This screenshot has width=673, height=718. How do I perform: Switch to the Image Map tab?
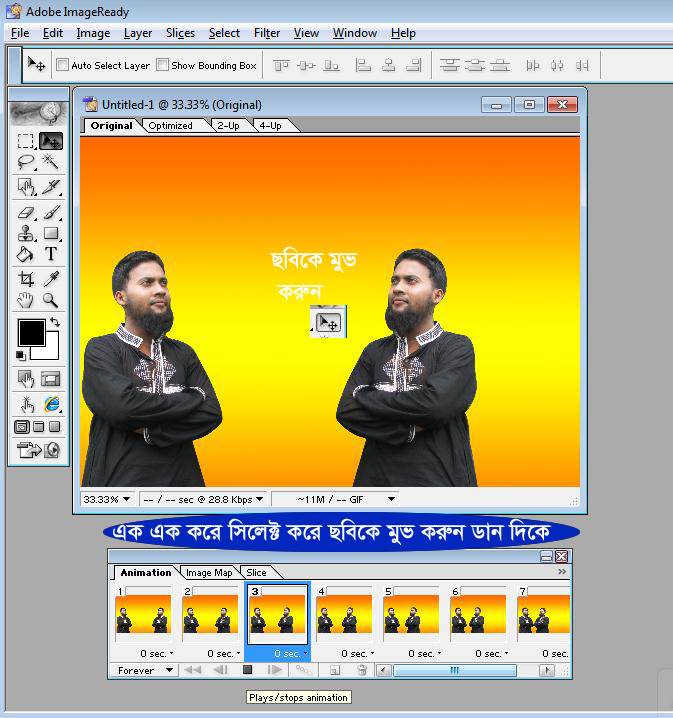(x=209, y=572)
